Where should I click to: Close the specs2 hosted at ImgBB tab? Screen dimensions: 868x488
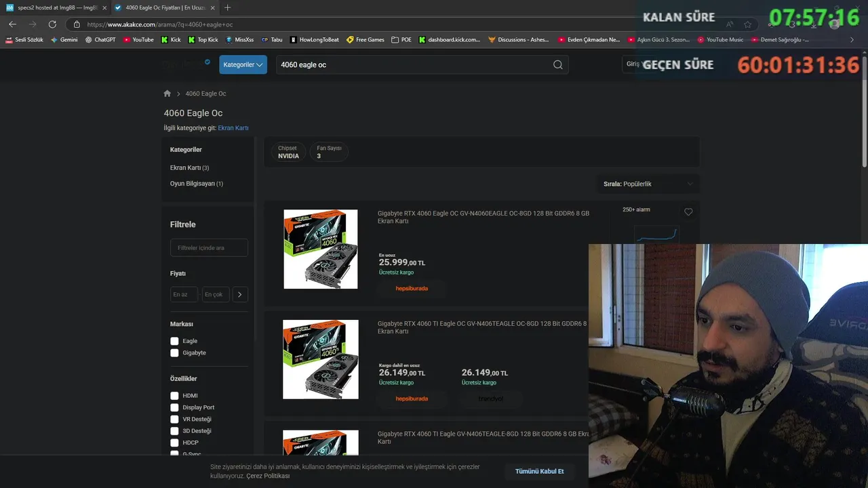coord(104,7)
